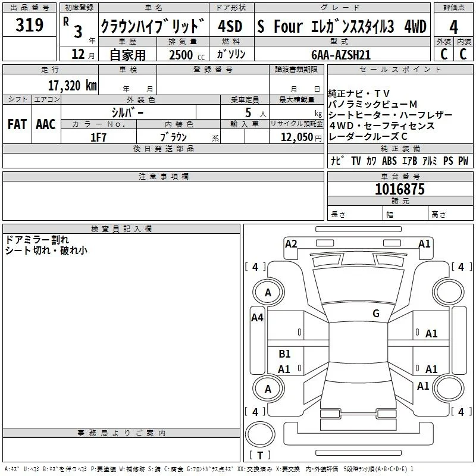Select seating capacity 5 人
Screen dimensions: 476x476
pos(256,113)
